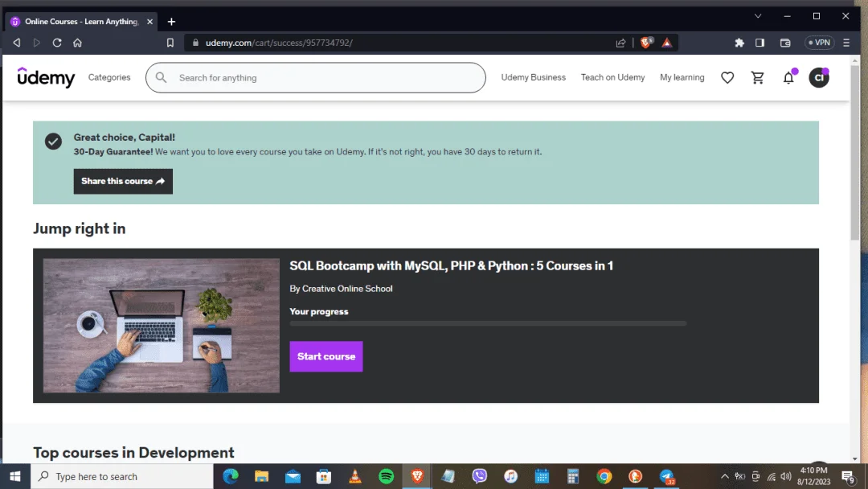Open the Windows notification center
This screenshot has height=489, width=868.
[848, 476]
